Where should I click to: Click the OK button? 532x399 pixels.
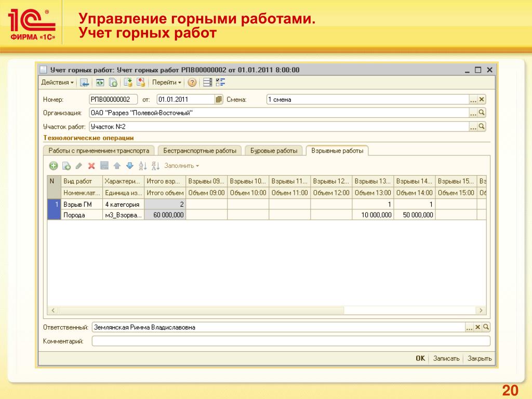[x=420, y=358]
